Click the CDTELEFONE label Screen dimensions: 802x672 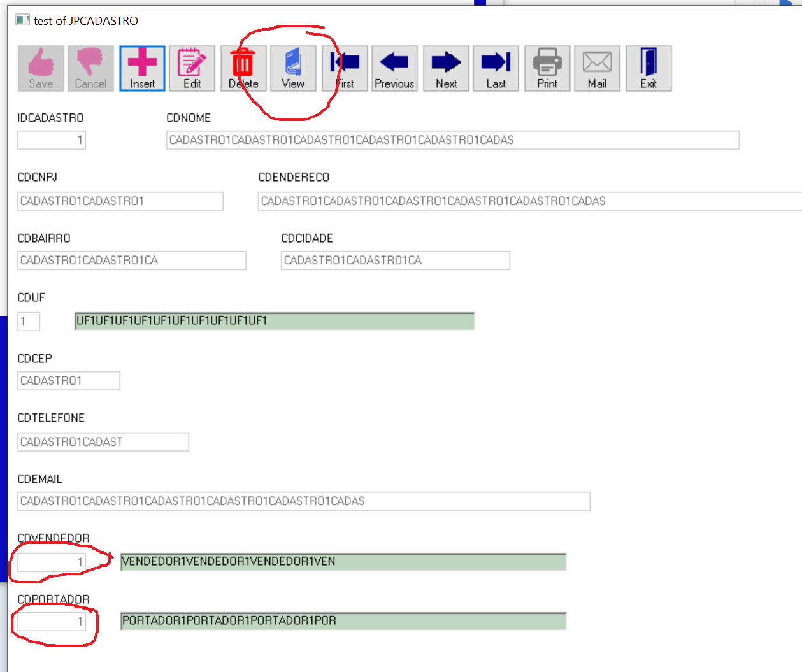51,418
